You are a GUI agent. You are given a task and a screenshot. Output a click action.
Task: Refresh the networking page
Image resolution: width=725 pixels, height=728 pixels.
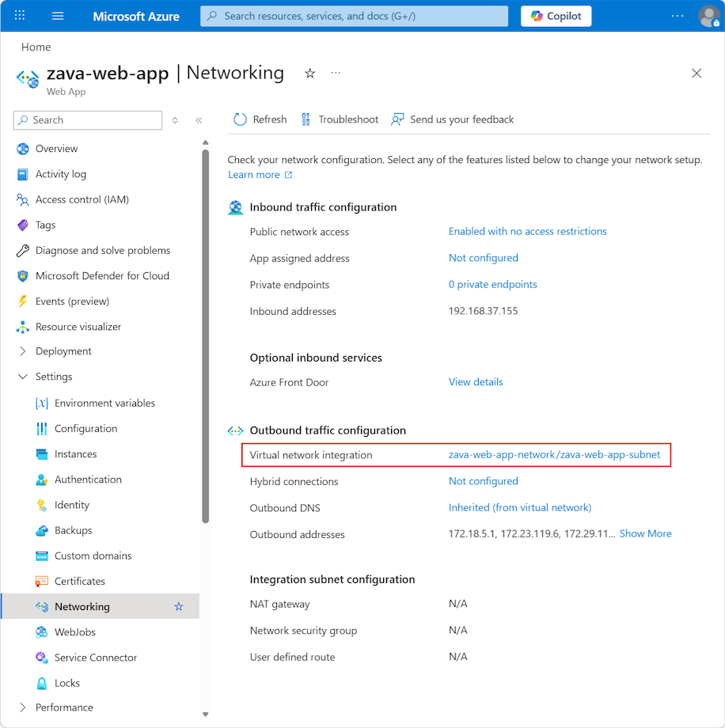[260, 119]
